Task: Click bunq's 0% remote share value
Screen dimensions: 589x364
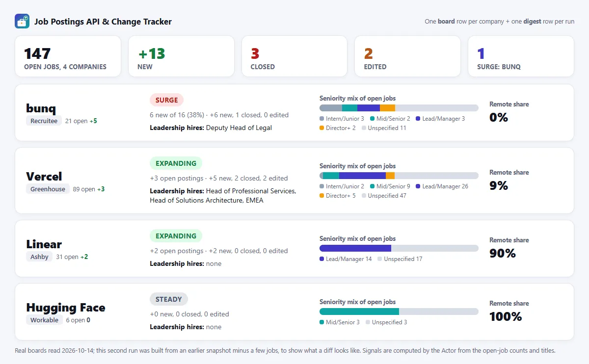Action: coord(499,117)
